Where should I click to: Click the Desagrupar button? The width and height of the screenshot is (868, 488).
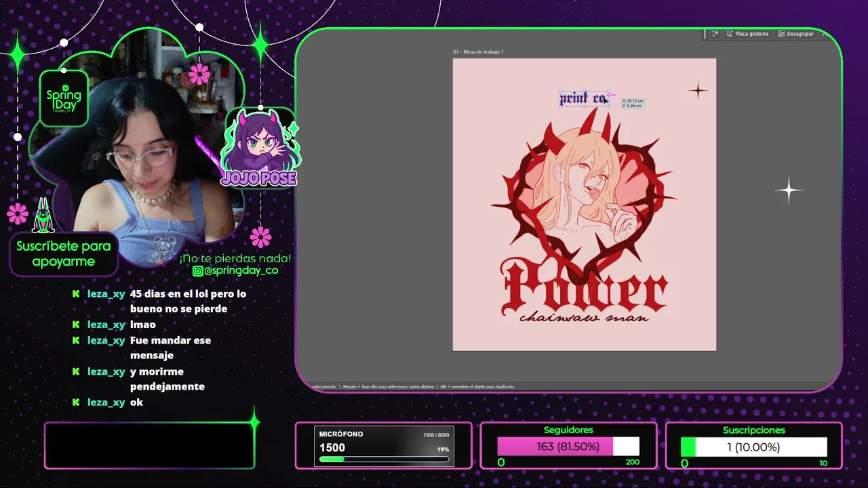click(x=795, y=34)
